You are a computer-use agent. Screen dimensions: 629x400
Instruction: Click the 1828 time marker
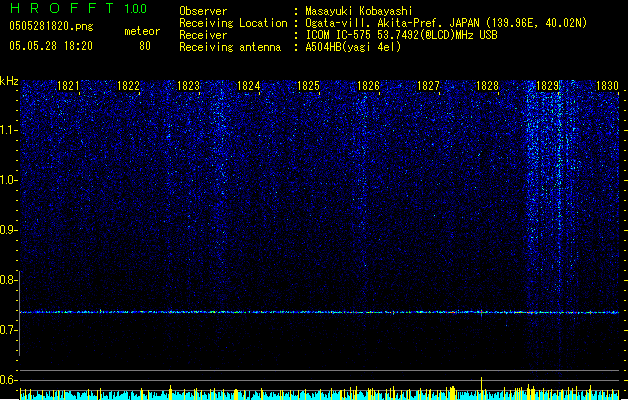[487, 86]
